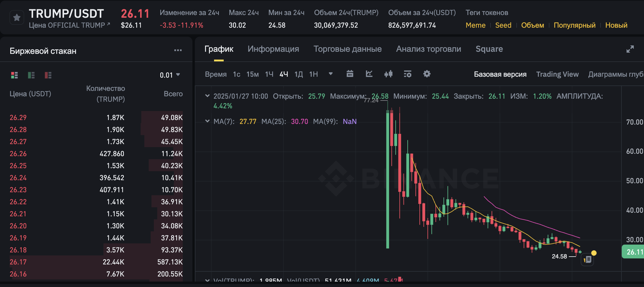The width and height of the screenshot is (644, 287).
Task: Switch to the График tab
Action: [219, 49]
